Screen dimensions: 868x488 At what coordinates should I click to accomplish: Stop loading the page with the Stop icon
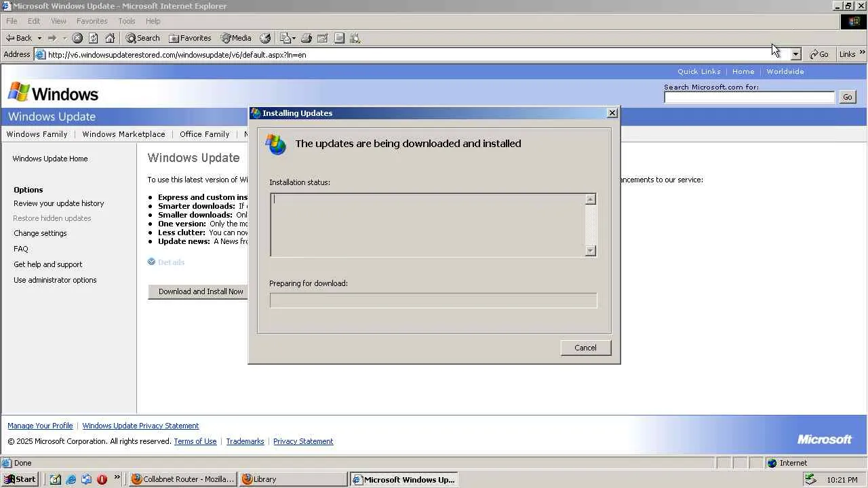[77, 38]
